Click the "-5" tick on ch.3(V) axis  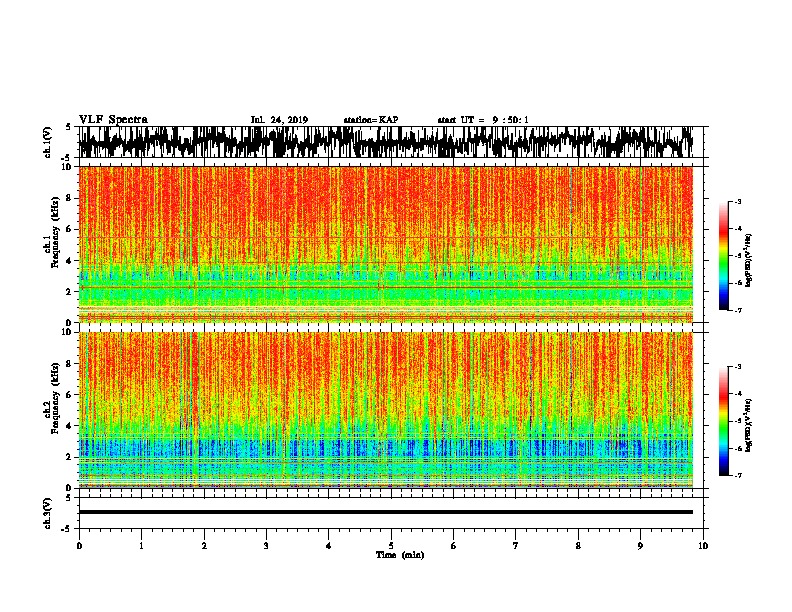(x=67, y=529)
